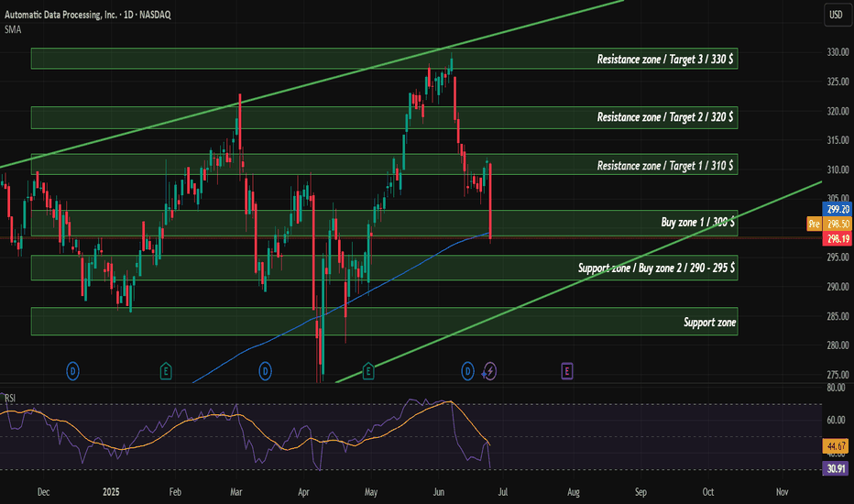Viewport: 854px width, 504px height.
Task: Click the Feb label on time axis
Action: pos(175,492)
